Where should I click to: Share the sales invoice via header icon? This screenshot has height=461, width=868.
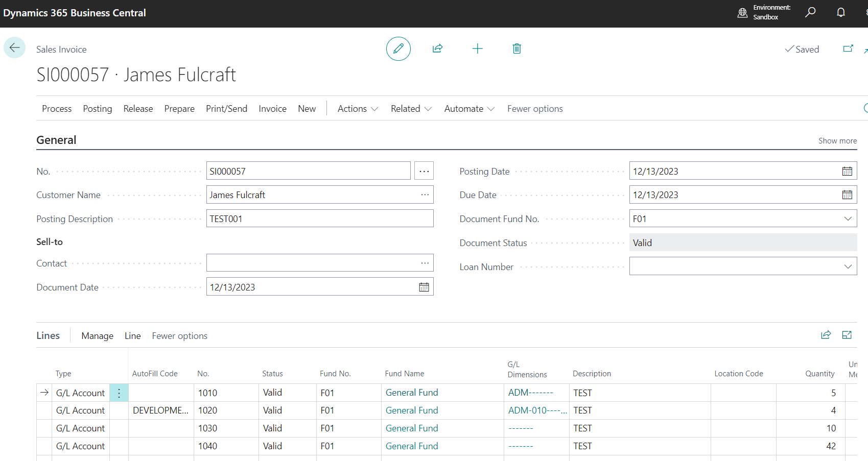click(x=438, y=48)
